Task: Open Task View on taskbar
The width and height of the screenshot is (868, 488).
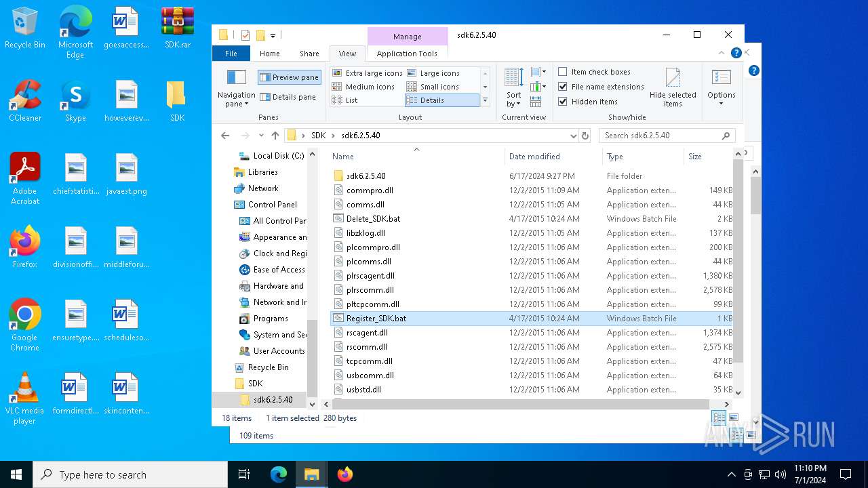Action: (244, 474)
